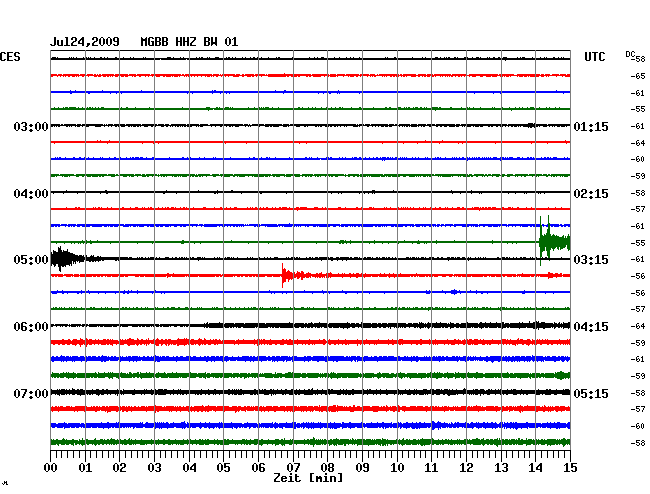Click the '05' minute axis tick label
The image size is (650, 494).
click(x=223, y=468)
